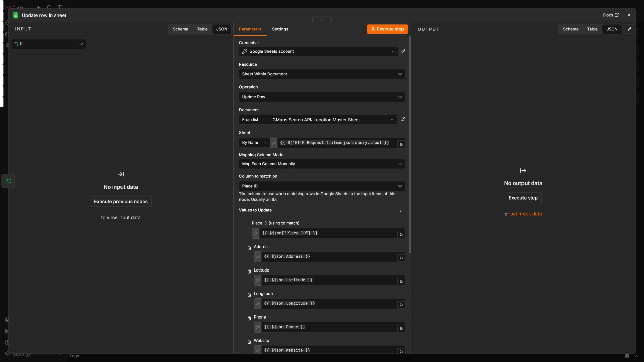Click the fx toggle on the Website field
The width and height of the screenshot is (644, 362).
258,350
